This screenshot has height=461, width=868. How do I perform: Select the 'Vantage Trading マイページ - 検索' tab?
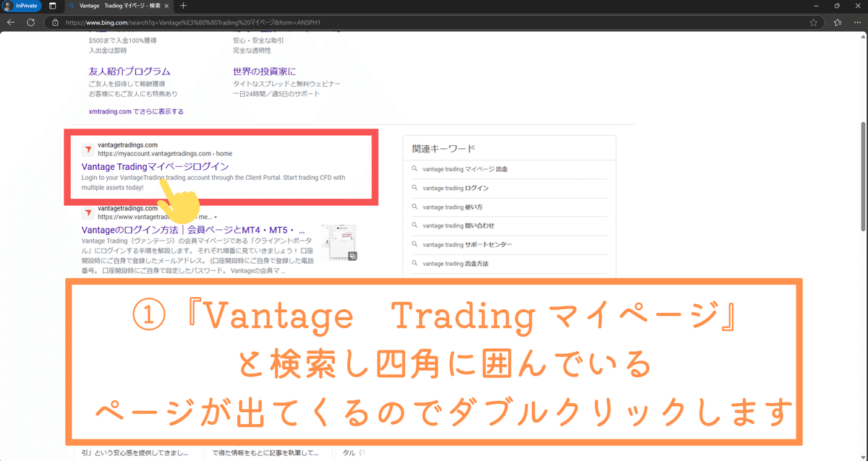pyautogui.click(x=118, y=5)
